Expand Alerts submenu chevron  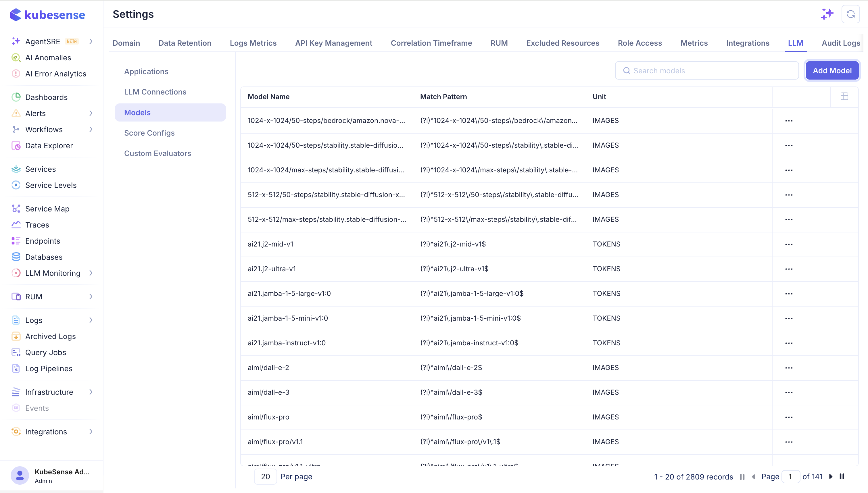91,113
